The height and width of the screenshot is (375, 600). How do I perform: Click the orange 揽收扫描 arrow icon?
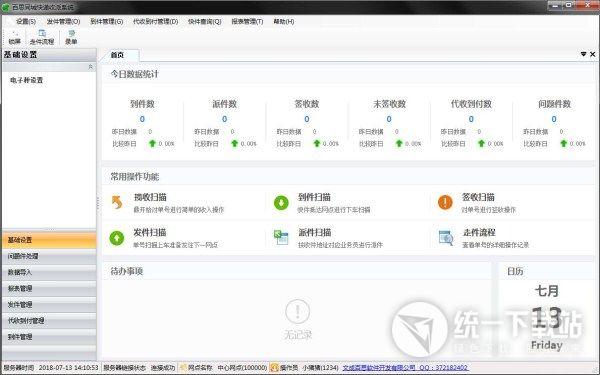pyautogui.click(x=117, y=202)
